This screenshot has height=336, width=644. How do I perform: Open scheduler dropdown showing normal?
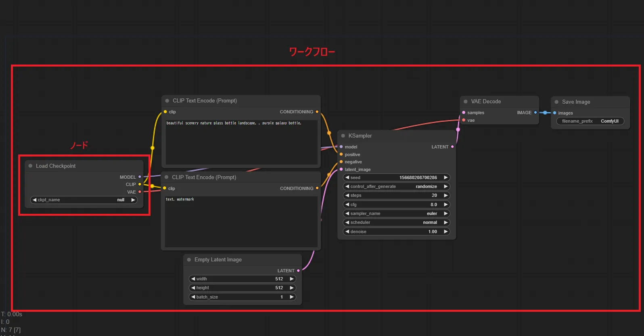tap(396, 222)
